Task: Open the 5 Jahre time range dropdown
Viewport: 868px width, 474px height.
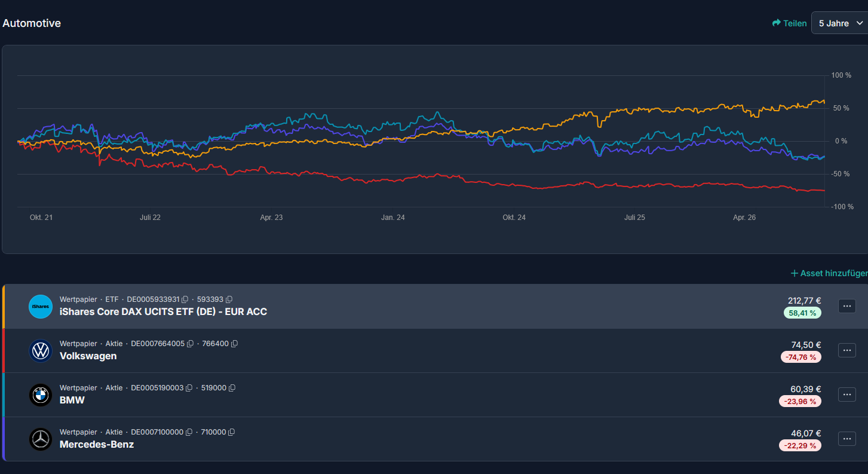Action: [839, 23]
